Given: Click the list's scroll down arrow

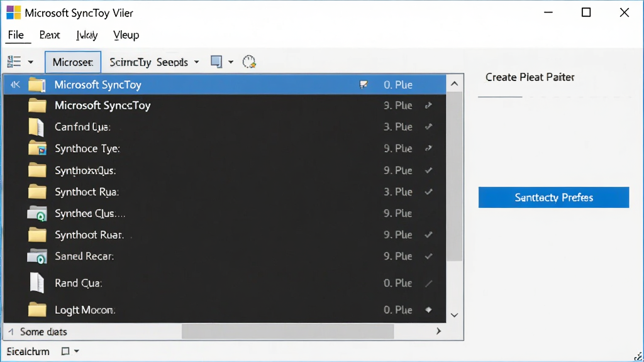Looking at the screenshot, I should pyautogui.click(x=454, y=315).
